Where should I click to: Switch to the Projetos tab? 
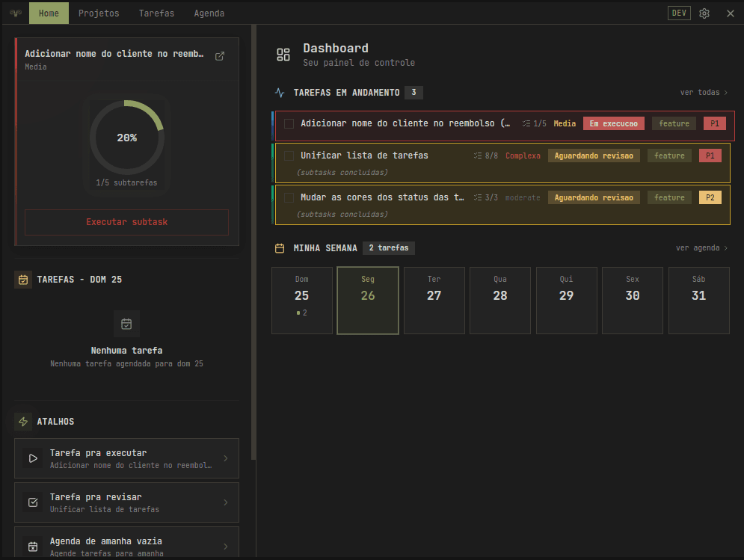click(x=99, y=13)
